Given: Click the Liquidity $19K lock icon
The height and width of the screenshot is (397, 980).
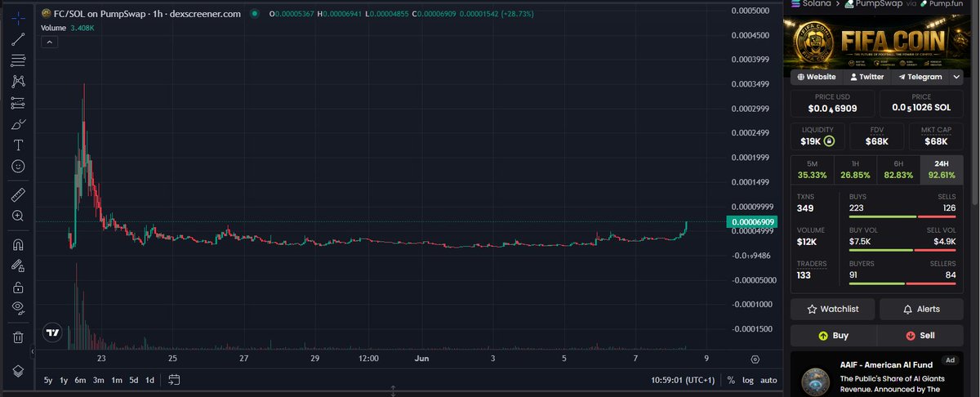Looking at the screenshot, I should [829, 141].
